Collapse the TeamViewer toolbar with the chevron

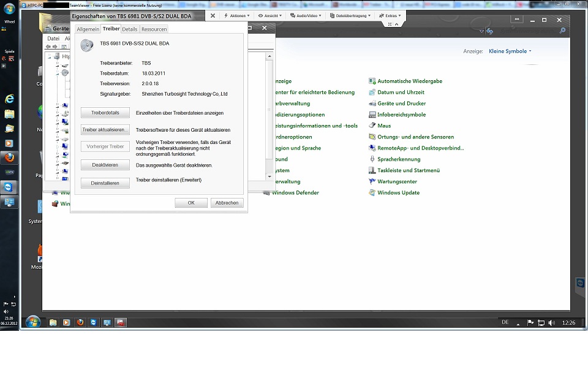click(397, 24)
